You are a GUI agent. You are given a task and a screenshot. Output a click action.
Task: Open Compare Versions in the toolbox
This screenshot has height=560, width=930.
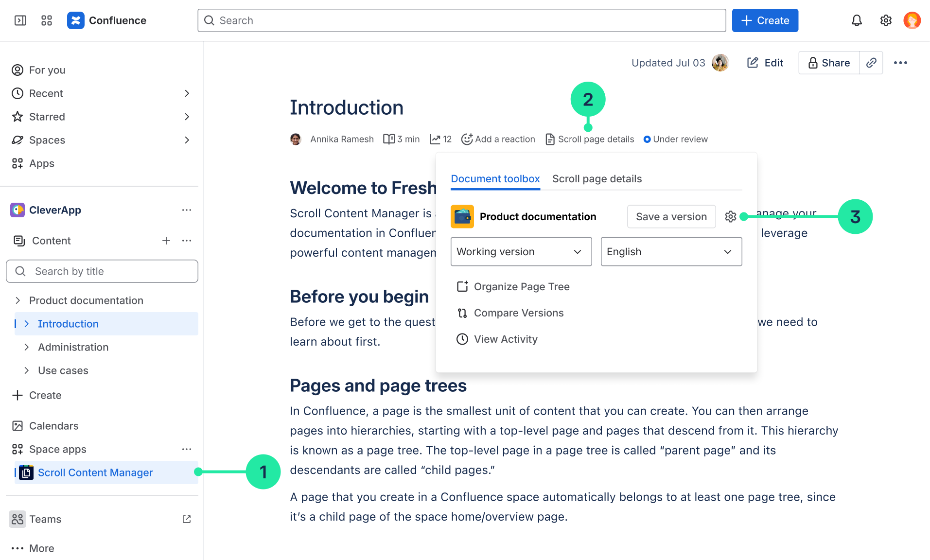[x=518, y=313]
